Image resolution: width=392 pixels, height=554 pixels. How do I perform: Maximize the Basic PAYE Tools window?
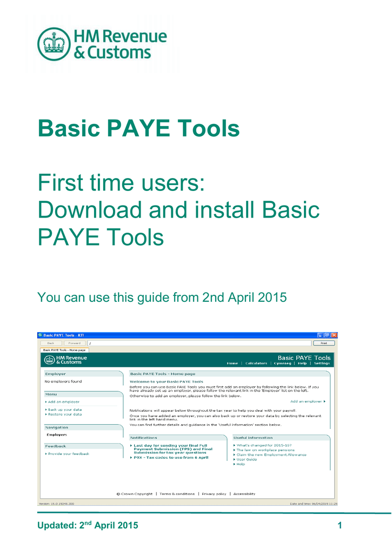(x=327, y=335)
